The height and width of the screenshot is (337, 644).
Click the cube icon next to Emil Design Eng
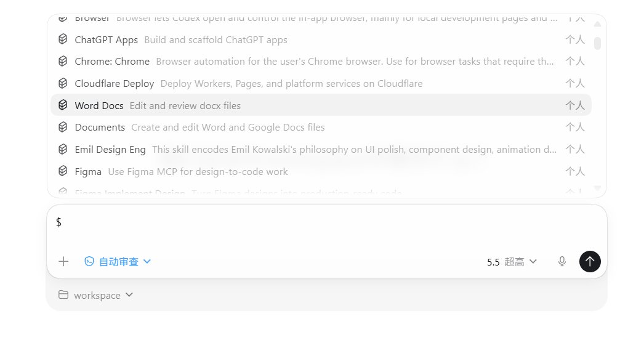click(x=62, y=149)
